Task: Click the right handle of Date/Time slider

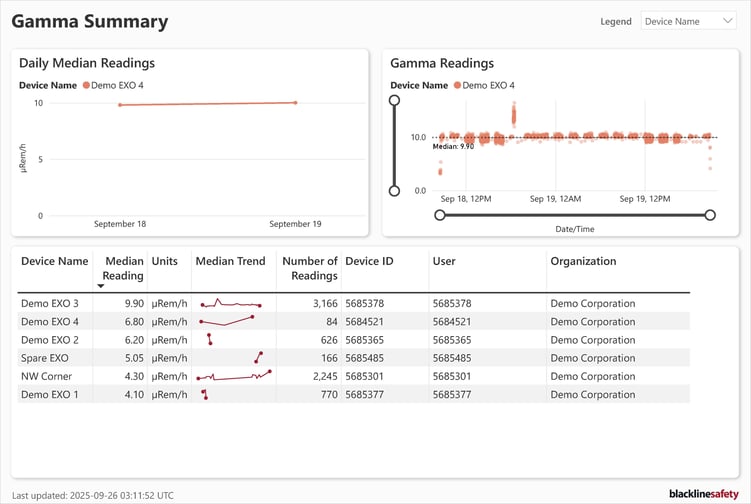Action: 710,215
